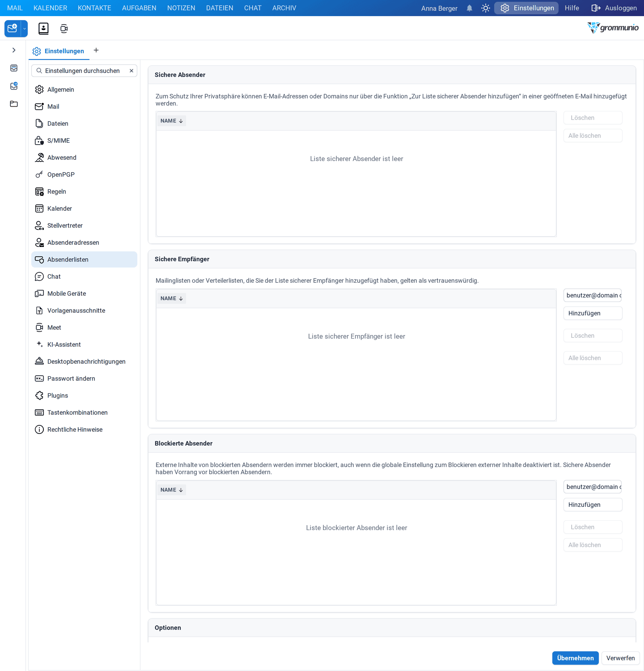The image size is (644, 671).
Task: Open the Plugins settings category
Action: pos(84,395)
